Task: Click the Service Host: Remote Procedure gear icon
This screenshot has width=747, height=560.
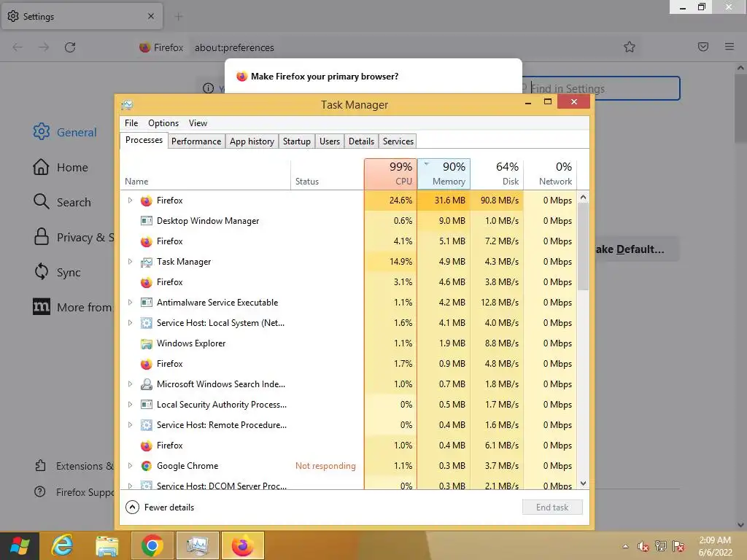Action: pyautogui.click(x=146, y=425)
